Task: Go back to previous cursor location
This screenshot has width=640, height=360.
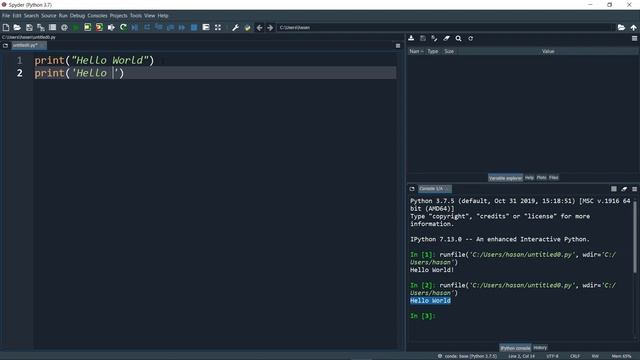Action: (x=259, y=28)
